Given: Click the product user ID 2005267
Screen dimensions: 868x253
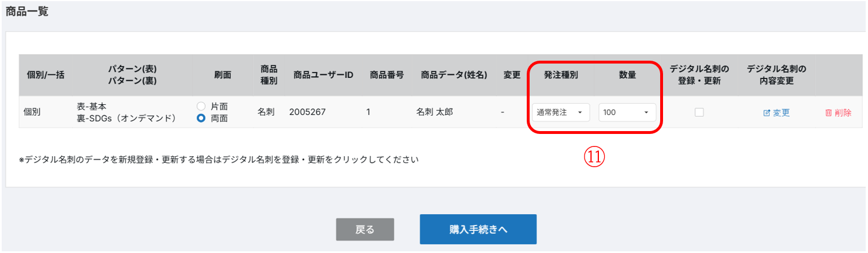Looking at the screenshot, I should tap(307, 112).
